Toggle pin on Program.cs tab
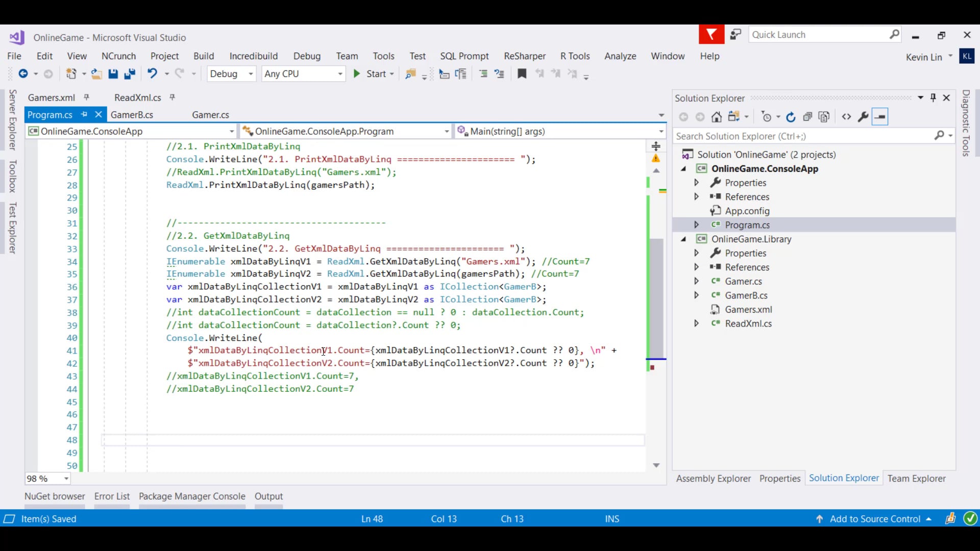The height and width of the screenshot is (551, 980). [x=84, y=115]
